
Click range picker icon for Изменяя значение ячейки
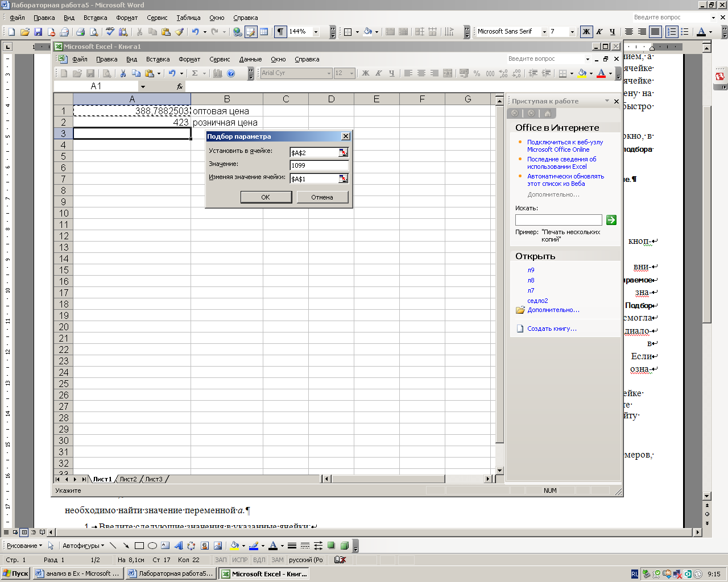point(343,178)
